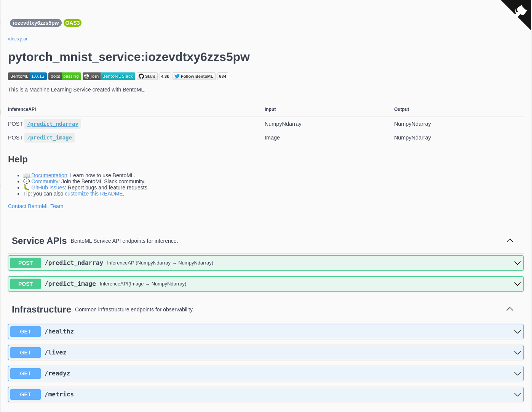Viewport: 532px width, 412px height.
Task: Collapse the Infrastructure section
Action: click(x=510, y=309)
